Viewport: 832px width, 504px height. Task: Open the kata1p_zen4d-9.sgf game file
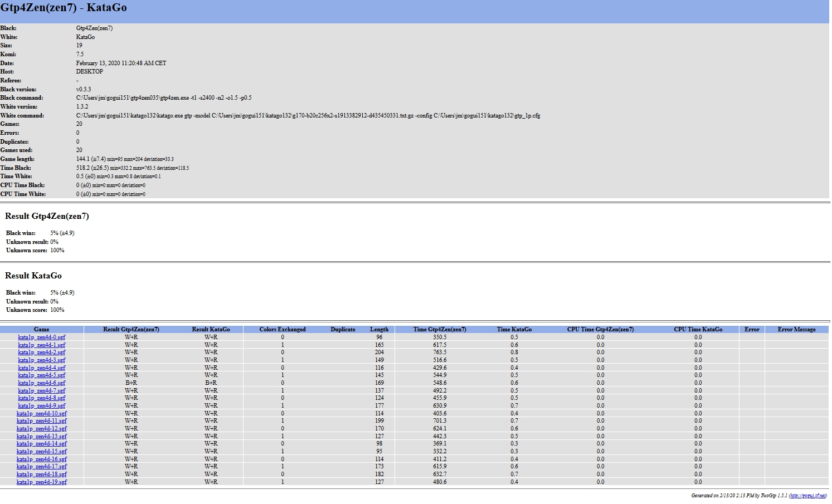coord(41,406)
